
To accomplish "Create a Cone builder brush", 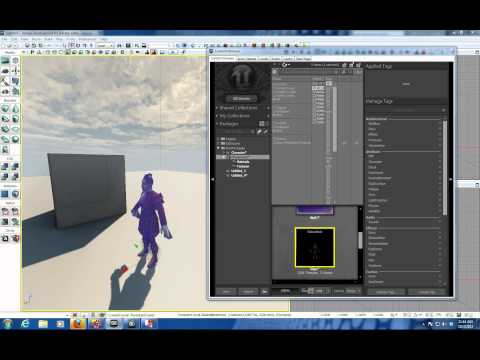I will pyautogui.click(x=15, y=109).
